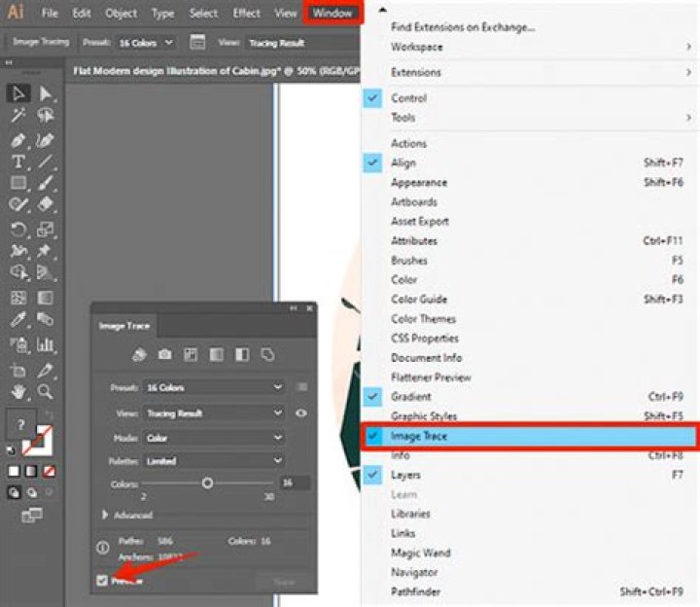The height and width of the screenshot is (607, 700).
Task: Open the Mode Color dropdown
Action: point(214,438)
